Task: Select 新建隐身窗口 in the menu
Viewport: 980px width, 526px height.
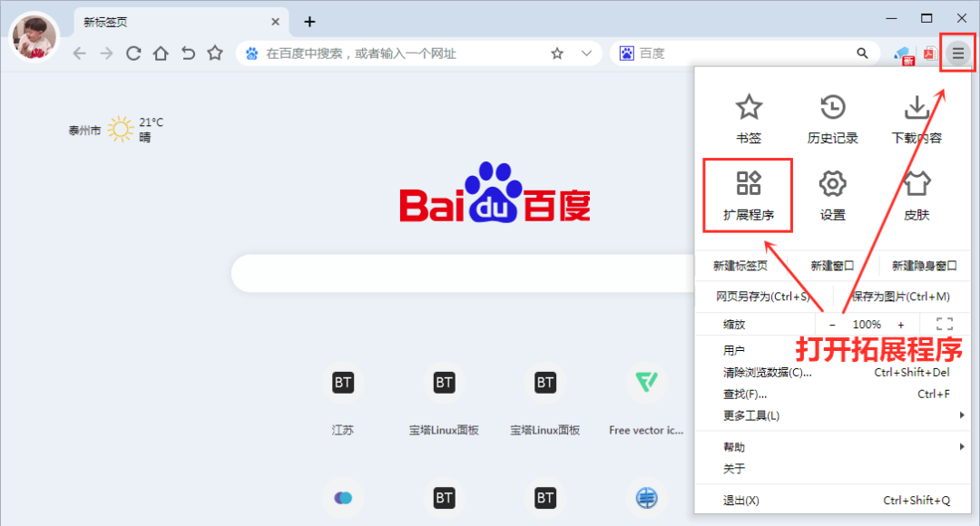Action: tap(924, 266)
